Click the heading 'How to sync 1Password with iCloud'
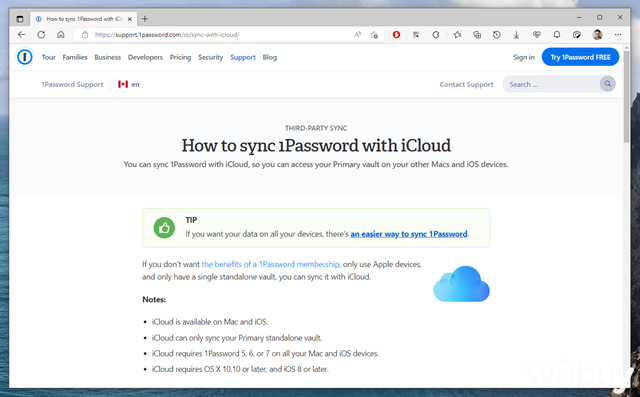This screenshot has width=640, height=397. (316, 145)
